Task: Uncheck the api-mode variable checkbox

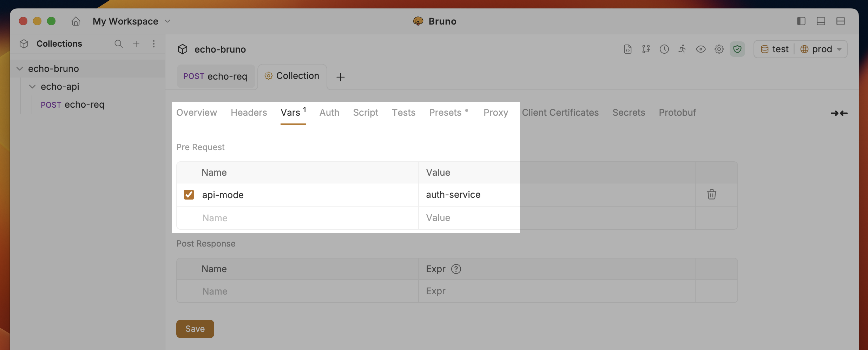Action: 189,194
